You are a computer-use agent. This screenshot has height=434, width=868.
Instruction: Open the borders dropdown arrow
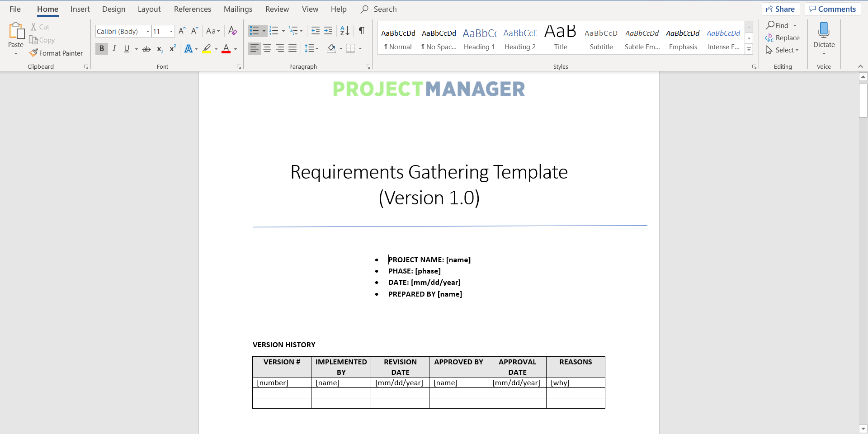(x=360, y=49)
